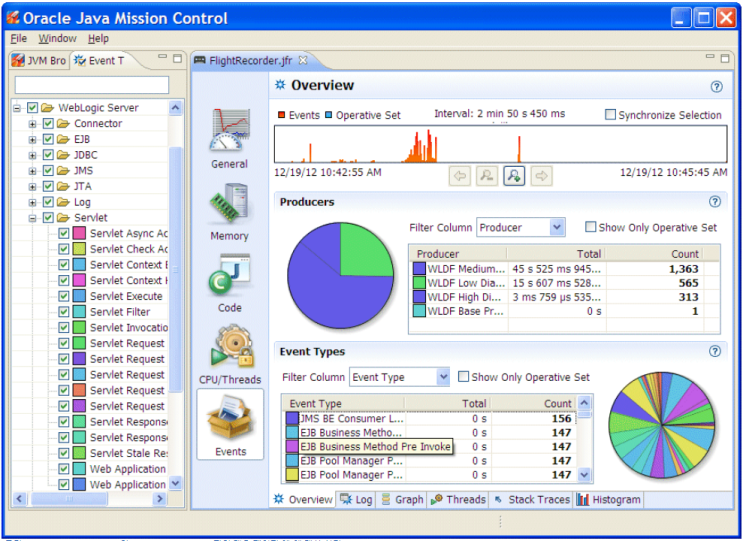Viewport: 743px width, 541px height.
Task: Check Show Only Operative Set under Producers
Action: click(590, 227)
